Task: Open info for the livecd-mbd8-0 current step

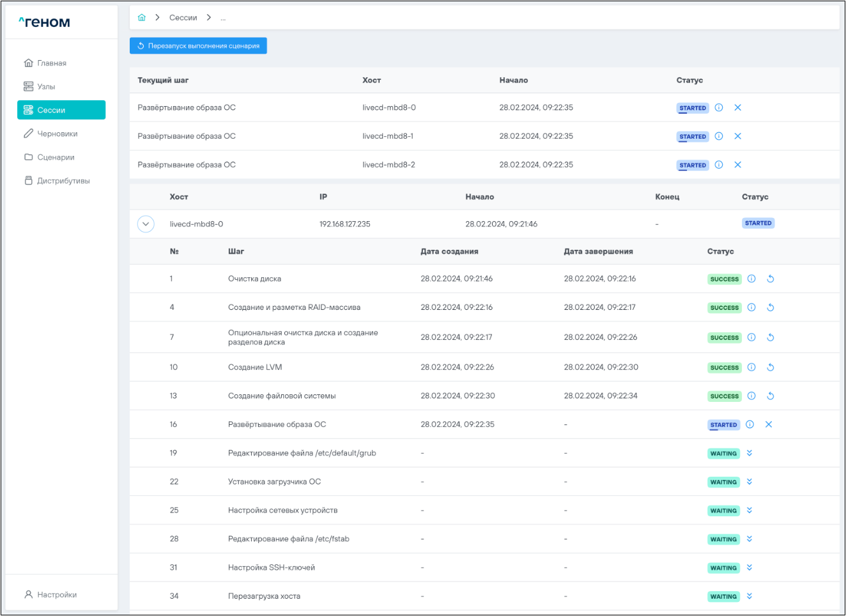Action: pos(719,108)
